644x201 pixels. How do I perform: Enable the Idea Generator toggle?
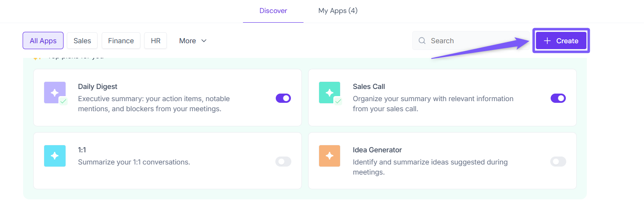[x=558, y=162]
